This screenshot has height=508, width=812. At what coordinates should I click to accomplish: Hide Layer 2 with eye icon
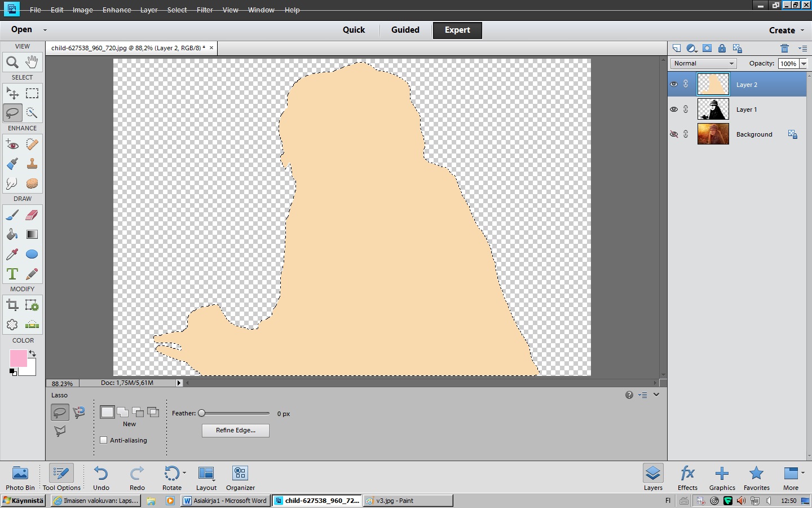(x=674, y=84)
